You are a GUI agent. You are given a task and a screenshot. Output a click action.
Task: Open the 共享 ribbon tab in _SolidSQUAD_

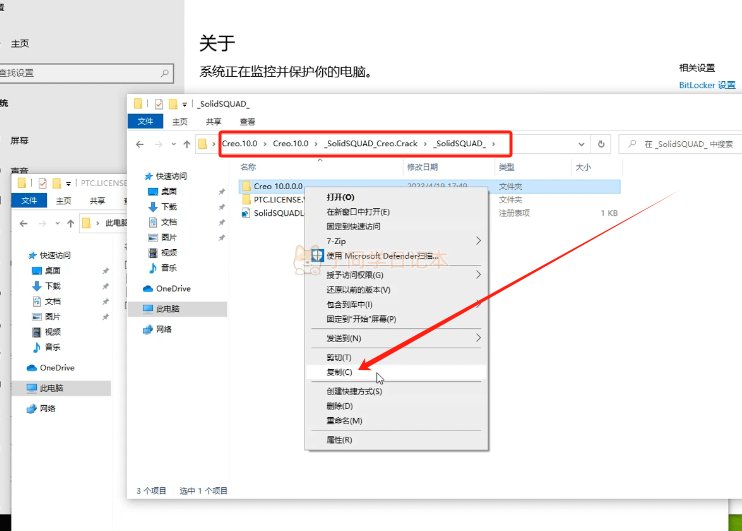pyautogui.click(x=213, y=122)
